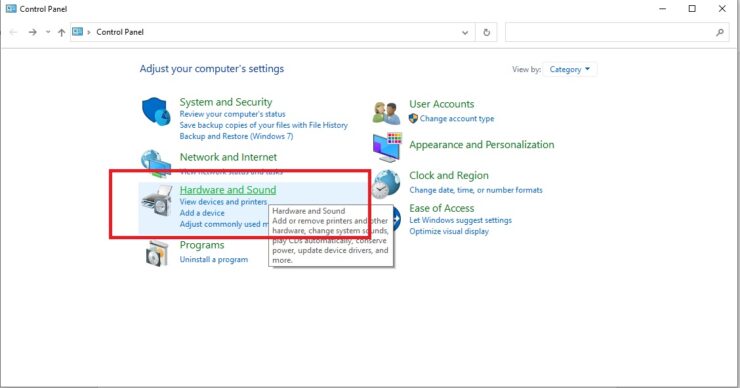Click the Control Panel breadcrumb in address bar

pos(120,32)
